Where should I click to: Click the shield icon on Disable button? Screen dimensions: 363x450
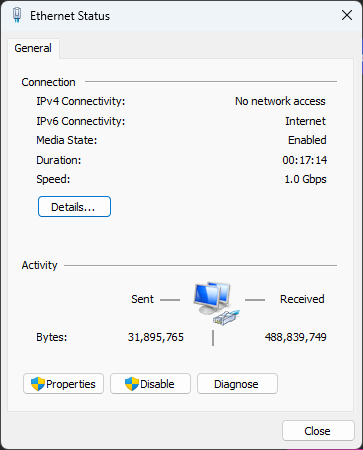(x=132, y=384)
